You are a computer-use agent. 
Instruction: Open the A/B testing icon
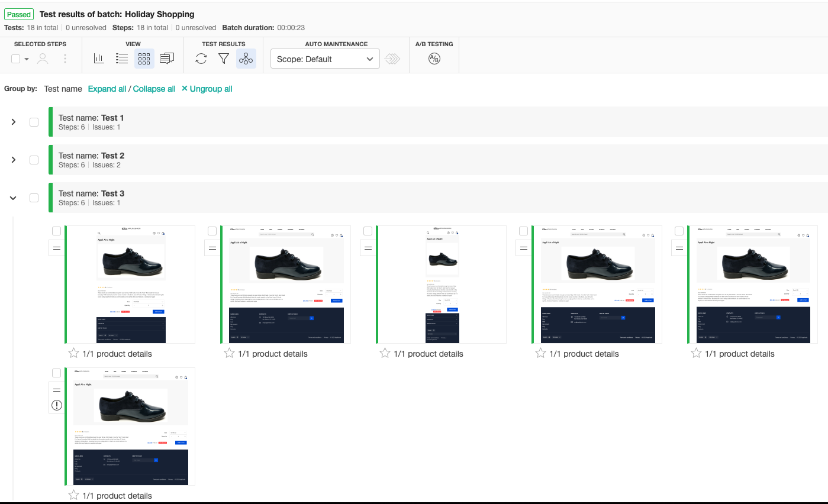[434, 59]
